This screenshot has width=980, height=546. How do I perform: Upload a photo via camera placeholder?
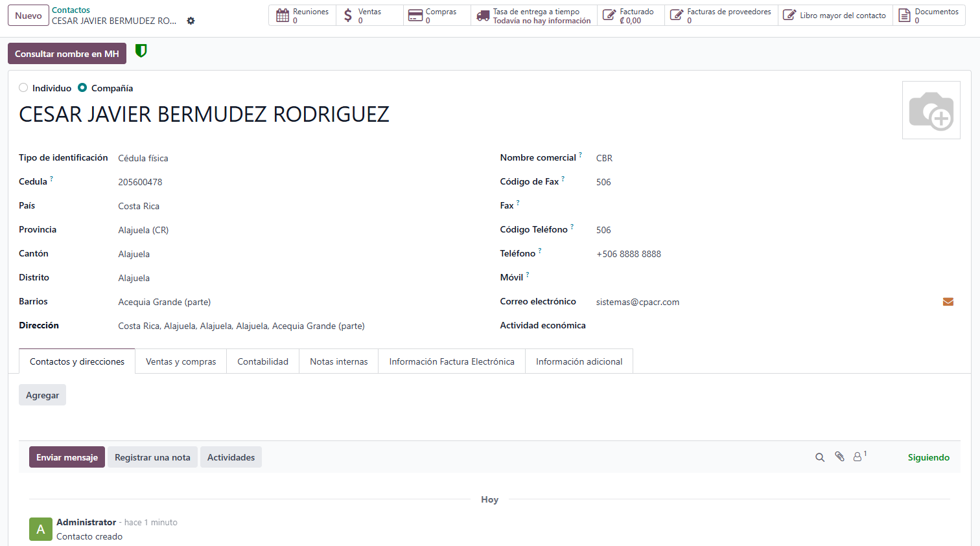pyautogui.click(x=931, y=110)
